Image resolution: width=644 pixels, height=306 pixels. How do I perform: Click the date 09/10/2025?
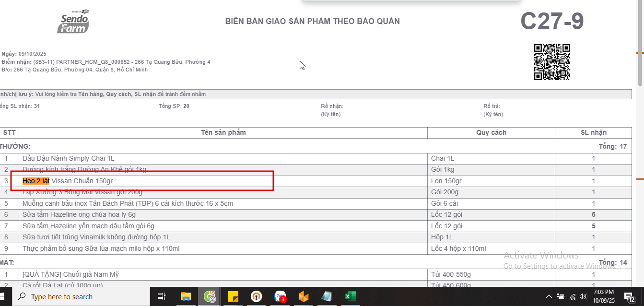point(32,54)
